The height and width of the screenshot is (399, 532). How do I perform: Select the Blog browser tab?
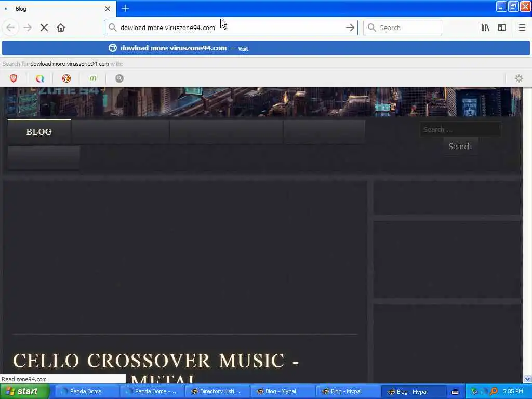[58, 9]
